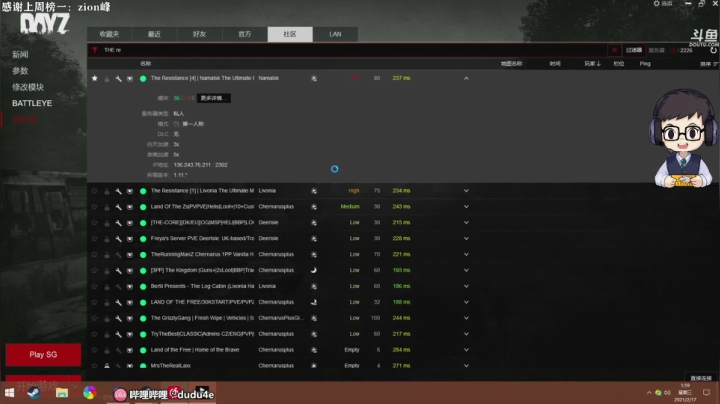This screenshot has height=404, width=720.
Task: Collapse The Resistance Namalsk server details
Action: tap(466, 79)
